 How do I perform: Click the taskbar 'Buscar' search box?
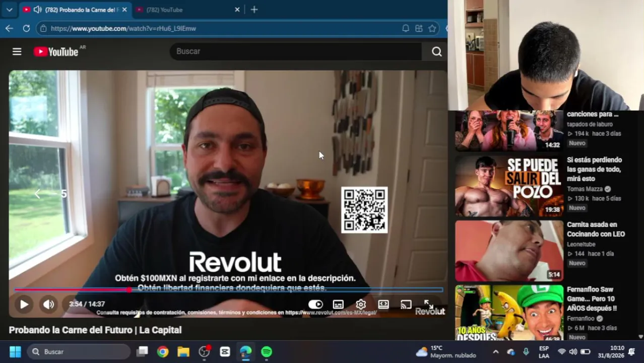click(79, 351)
